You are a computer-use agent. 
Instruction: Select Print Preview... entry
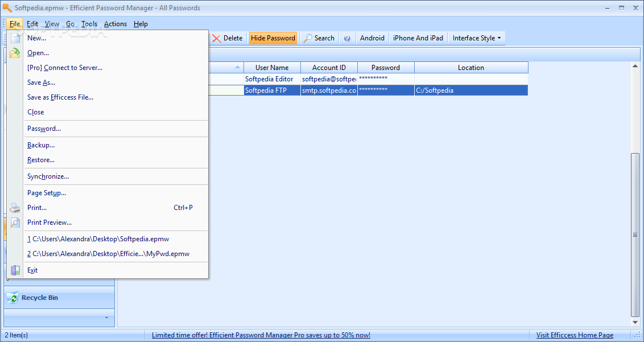(x=115, y=222)
